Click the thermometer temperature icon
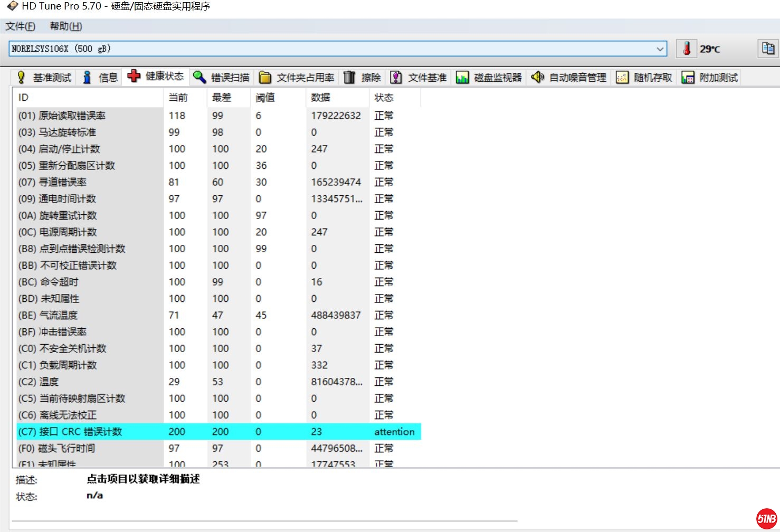 tap(687, 49)
